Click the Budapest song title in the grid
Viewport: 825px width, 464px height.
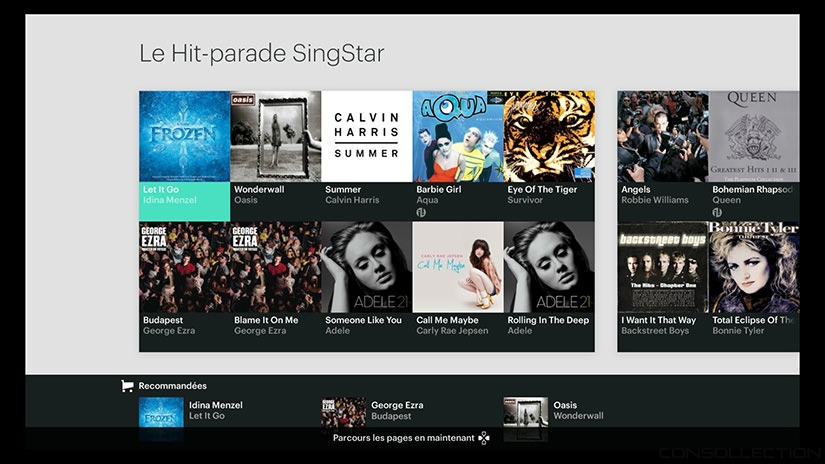(163, 320)
